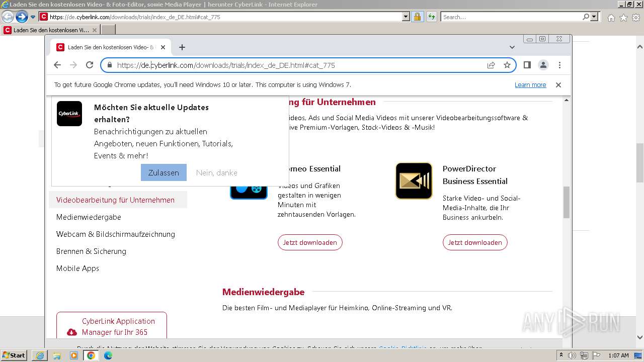Viewport: 644px width, 362px height.
Task: Click the Chrome taskbar button
Action: 91,355
